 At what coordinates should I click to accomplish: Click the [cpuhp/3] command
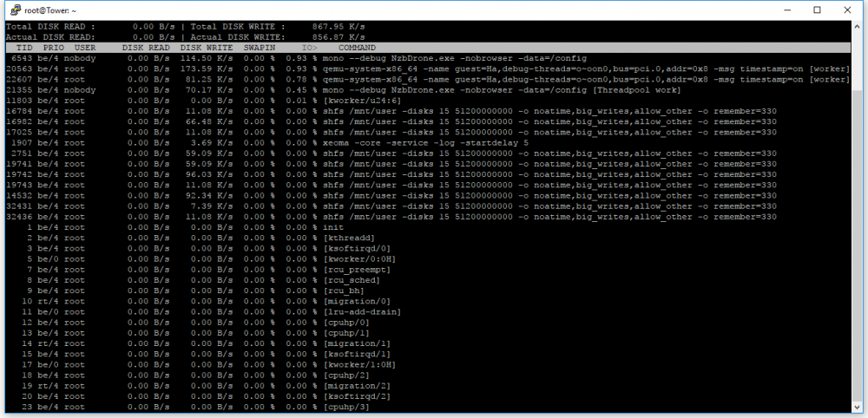[346, 407]
